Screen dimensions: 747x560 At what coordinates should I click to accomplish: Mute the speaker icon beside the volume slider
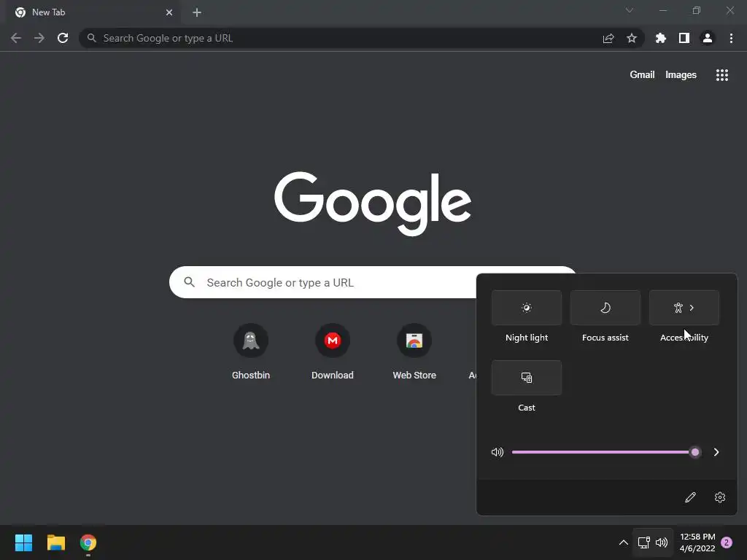coord(498,452)
